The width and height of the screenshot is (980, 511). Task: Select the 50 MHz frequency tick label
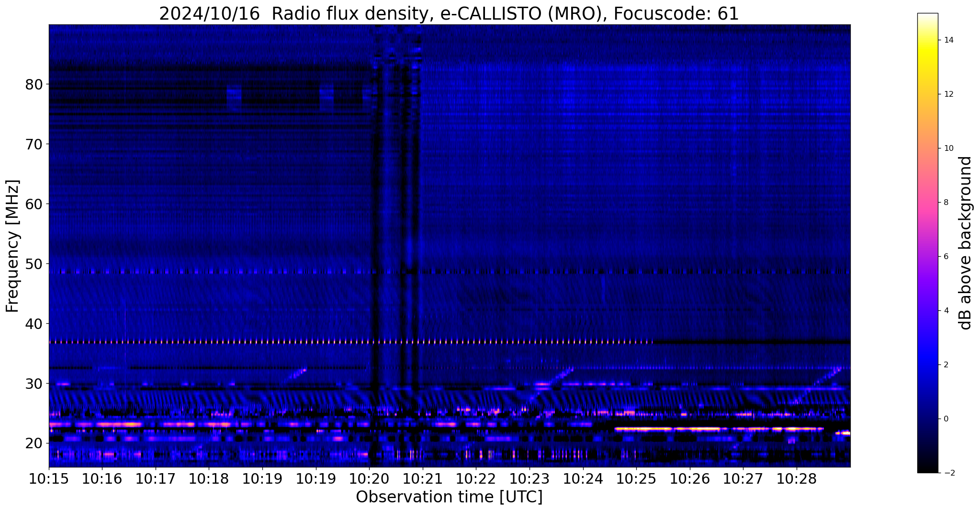coord(34,264)
